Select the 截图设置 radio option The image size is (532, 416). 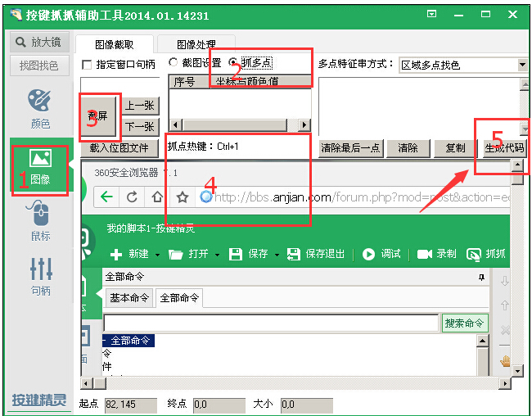coord(173,62)
